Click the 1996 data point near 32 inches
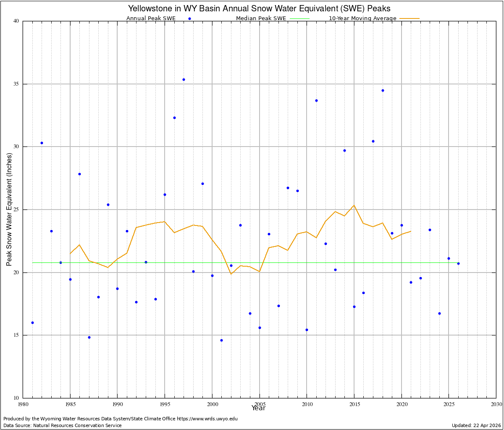This screenshot has height=430, width=504. click(174, 118)
